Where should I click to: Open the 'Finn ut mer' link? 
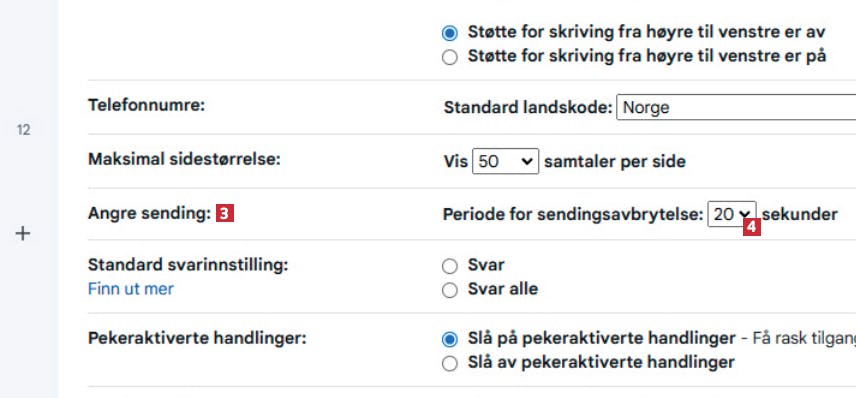130,289
